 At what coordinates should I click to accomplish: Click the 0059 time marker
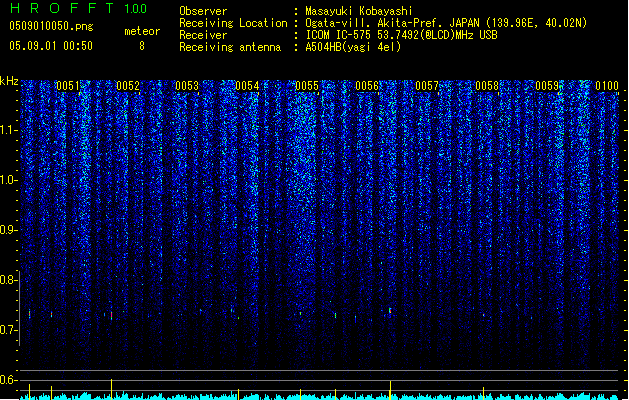point(547,86)
